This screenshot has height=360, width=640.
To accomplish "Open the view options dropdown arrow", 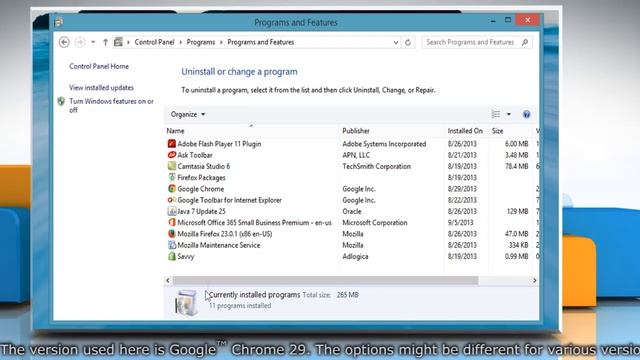I will [509, 114].
